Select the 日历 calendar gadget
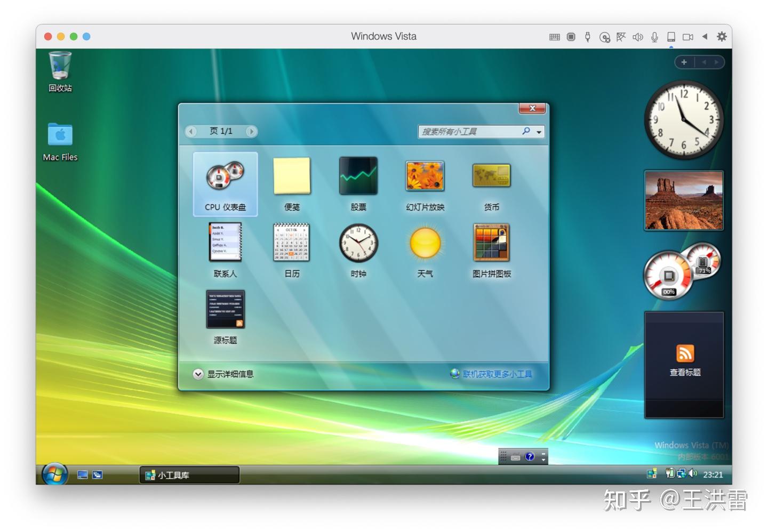Image resolution: width=768 pixels, height=532 pixels. click(x=292, y=251)
